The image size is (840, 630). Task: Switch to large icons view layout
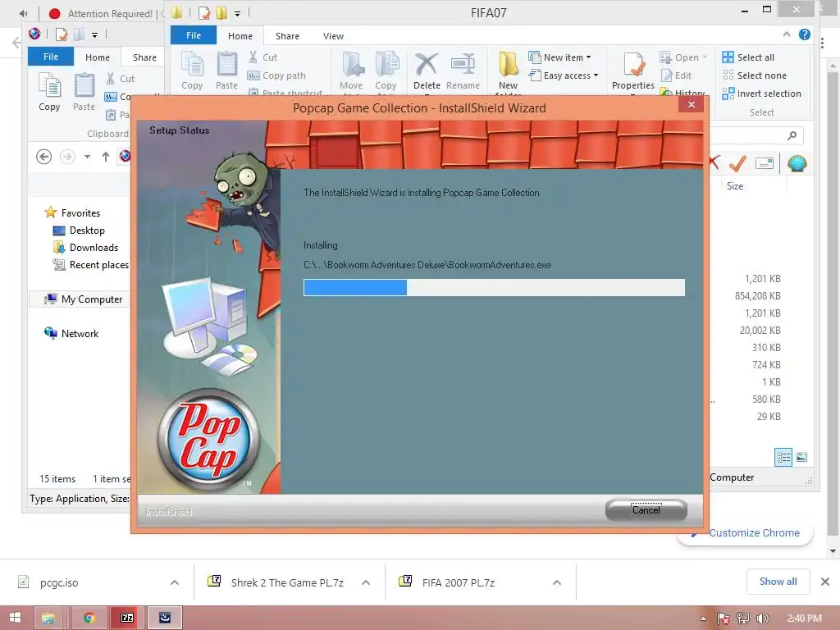point(801,458)
